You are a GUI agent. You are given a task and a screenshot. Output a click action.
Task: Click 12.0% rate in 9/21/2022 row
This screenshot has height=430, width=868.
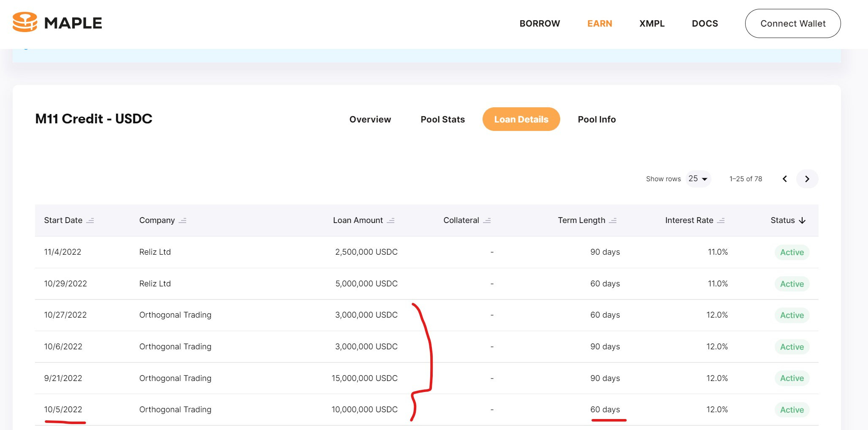coord(717,378)
